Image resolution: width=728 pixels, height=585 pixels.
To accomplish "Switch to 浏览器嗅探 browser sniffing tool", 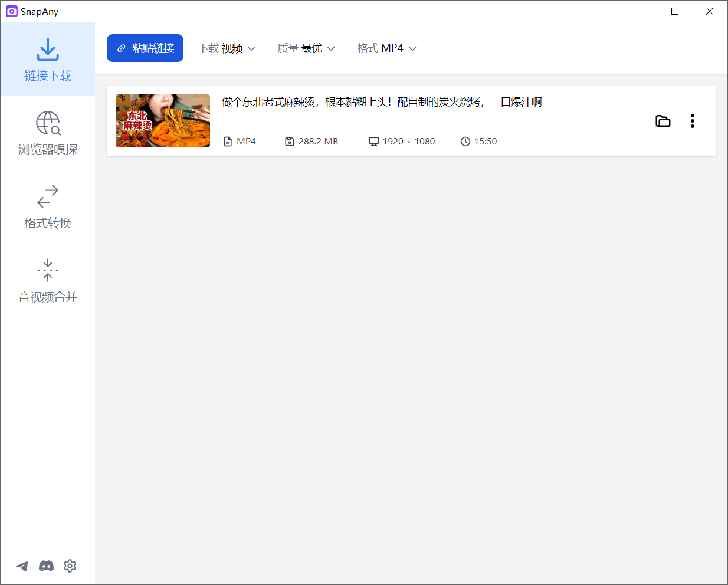I will coord(47,133).
